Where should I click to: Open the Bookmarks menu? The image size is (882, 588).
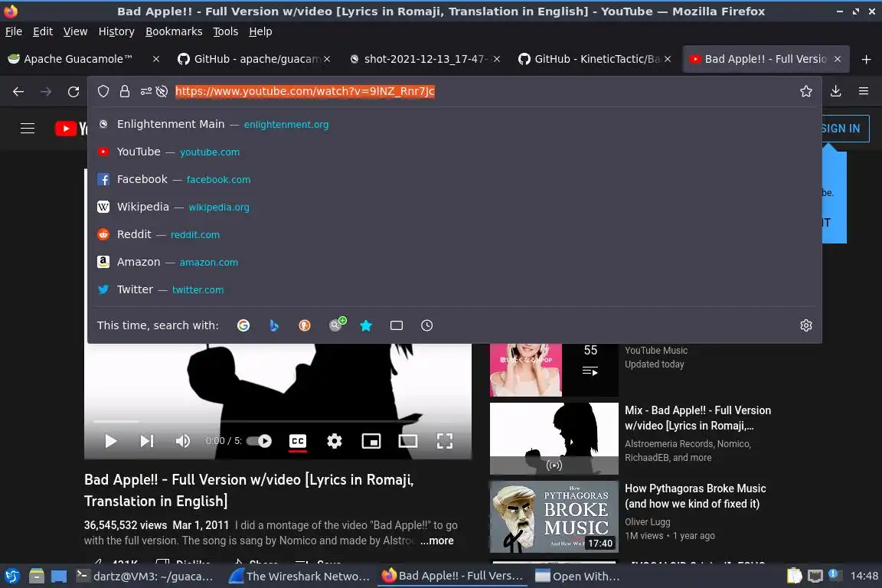174,31
